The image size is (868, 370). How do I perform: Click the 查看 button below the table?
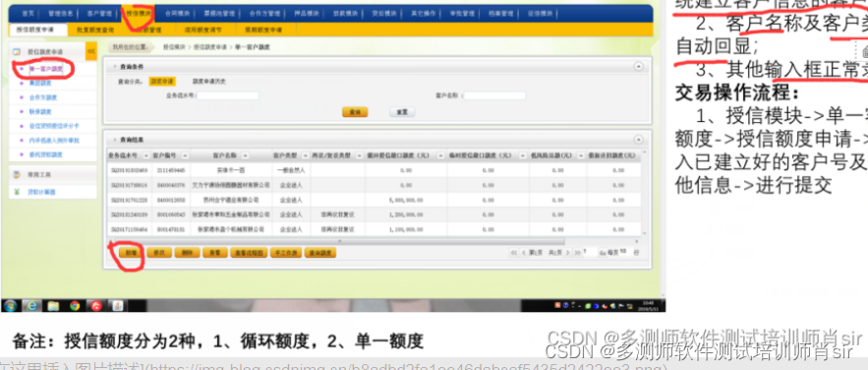point(214,253)
